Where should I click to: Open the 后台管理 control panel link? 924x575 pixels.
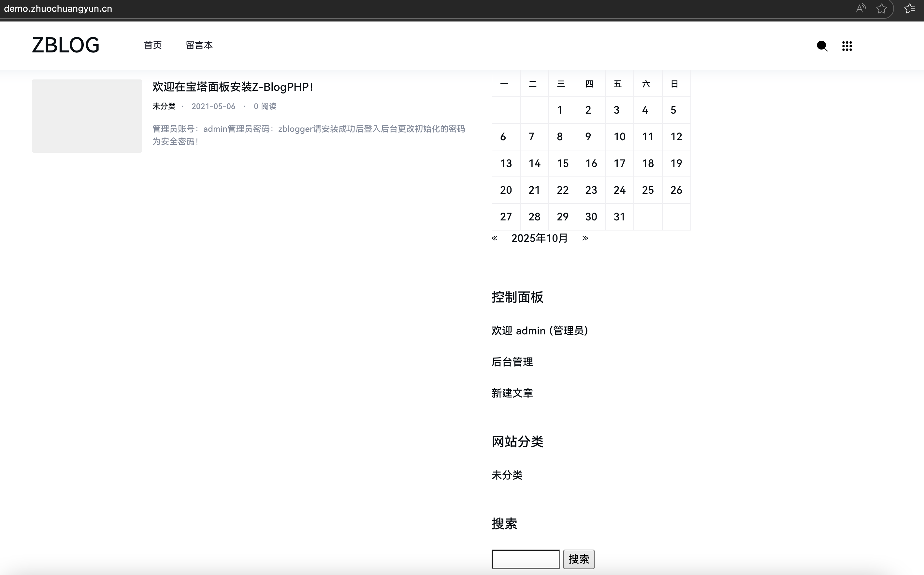click(x=512, y=362)
